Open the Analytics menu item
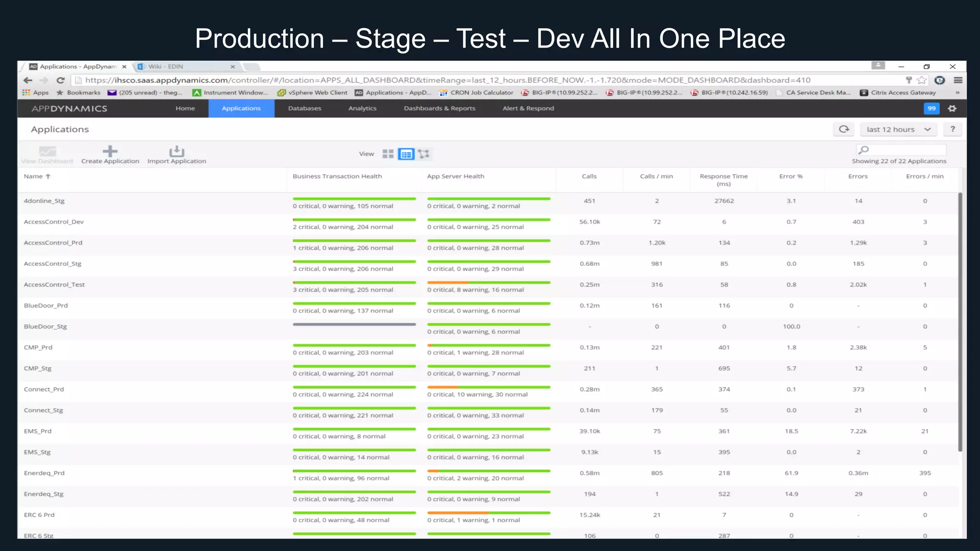The image size is (980, 551). [x=362, y=109]
